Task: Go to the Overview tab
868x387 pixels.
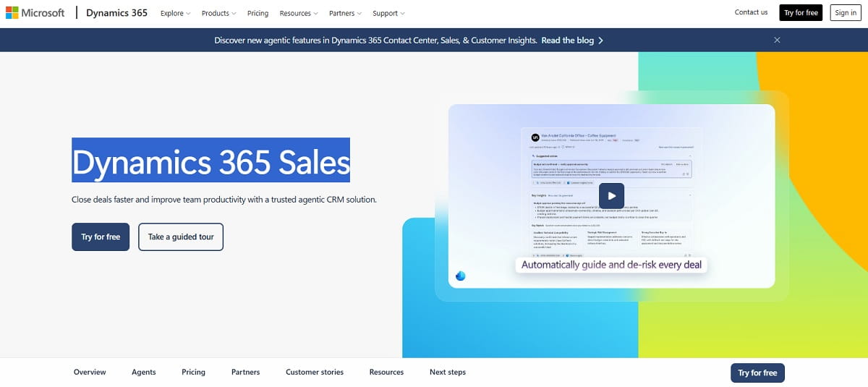Action: [x=90, y=372]
